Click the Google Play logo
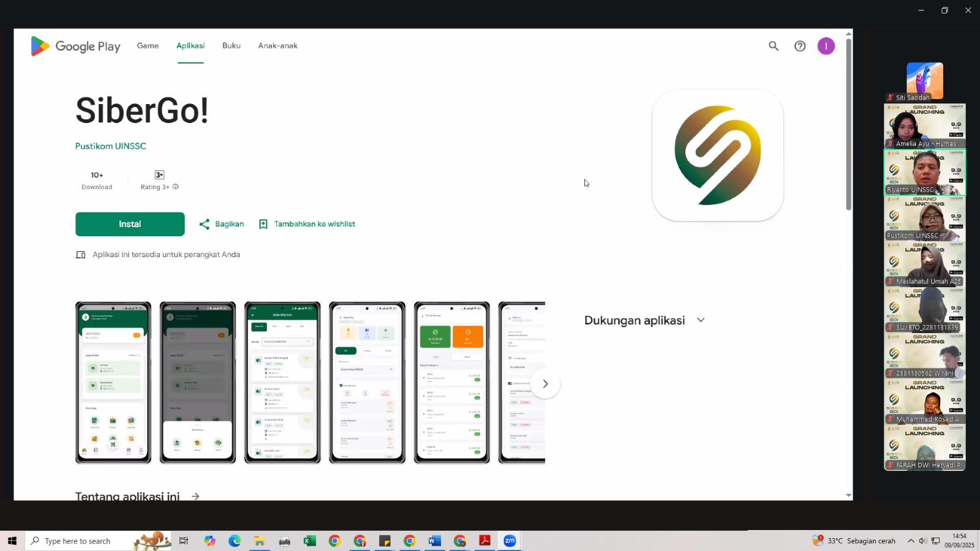Image resolution: width=980 pixels, height=551 pixels. pos(76,46)
